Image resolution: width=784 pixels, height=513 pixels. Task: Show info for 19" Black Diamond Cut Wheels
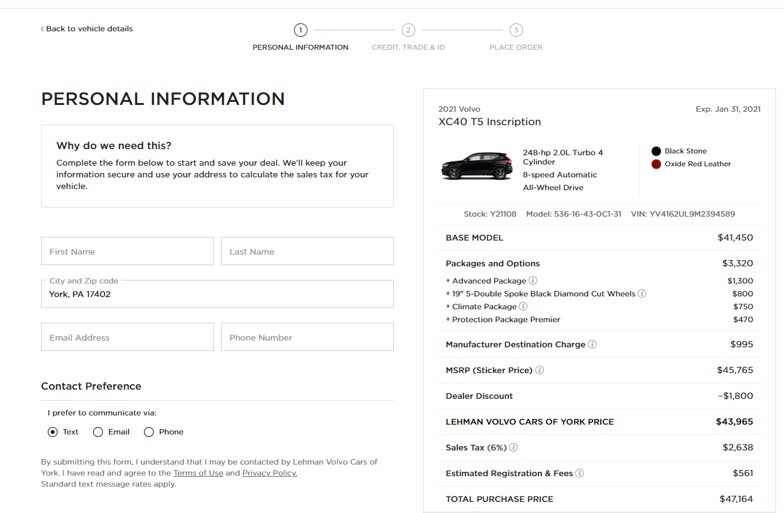click(642, 294)
